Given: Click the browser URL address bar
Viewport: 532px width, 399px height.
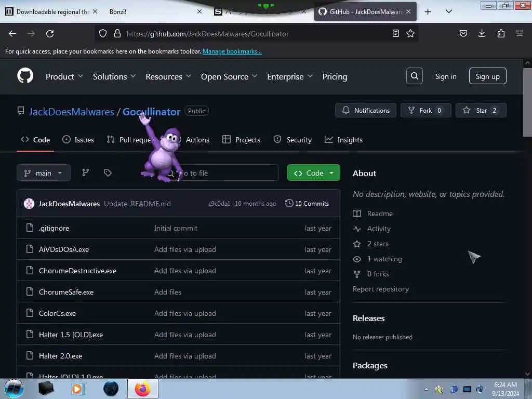Looking at the screenshot, I should click(257, 34).
